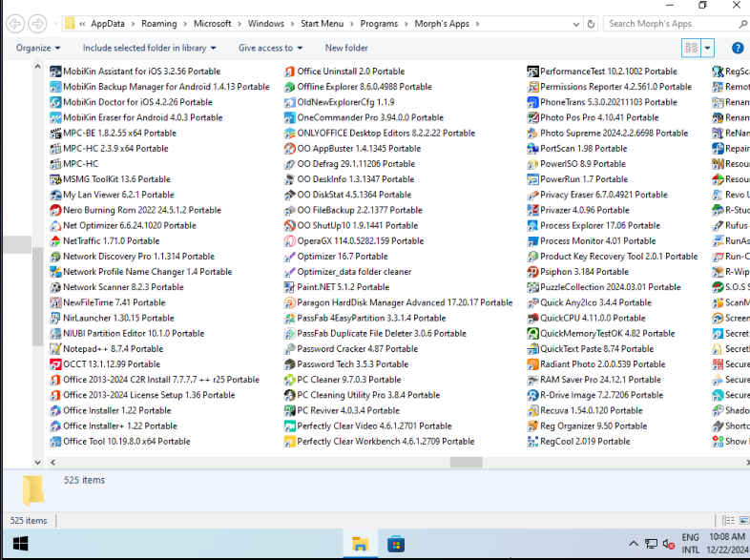
Task: Click the ONLYOFFICE Desktop Editors icon
Action: [289, 133]
